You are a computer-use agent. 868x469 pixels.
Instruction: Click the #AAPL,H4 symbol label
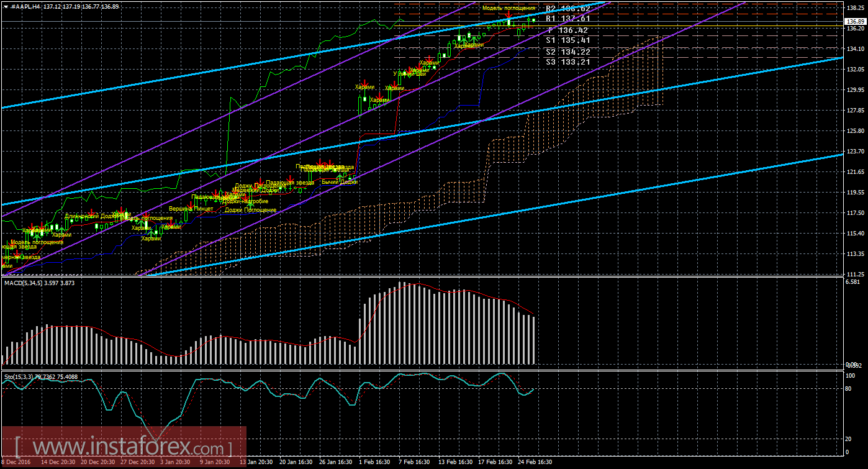pos(25,6)
